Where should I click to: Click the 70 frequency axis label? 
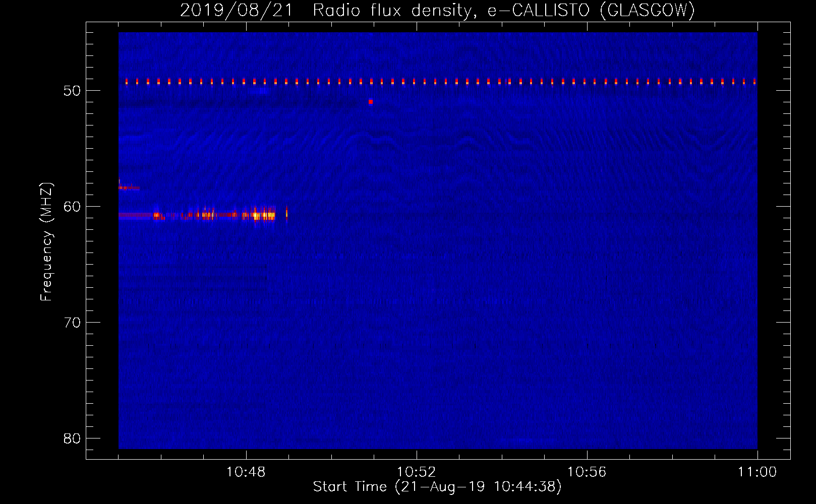pyautogui.click(x=72, y=323)
